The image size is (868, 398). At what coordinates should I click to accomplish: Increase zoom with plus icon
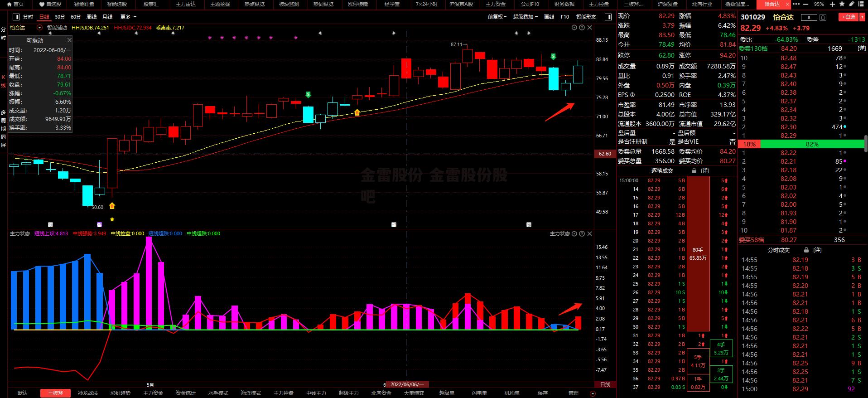[832, 4]
